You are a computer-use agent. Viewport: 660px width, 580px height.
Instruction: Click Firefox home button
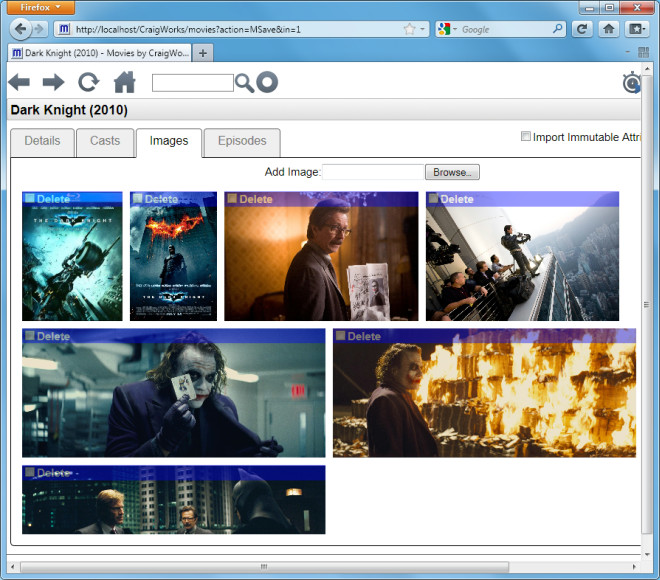609,29
